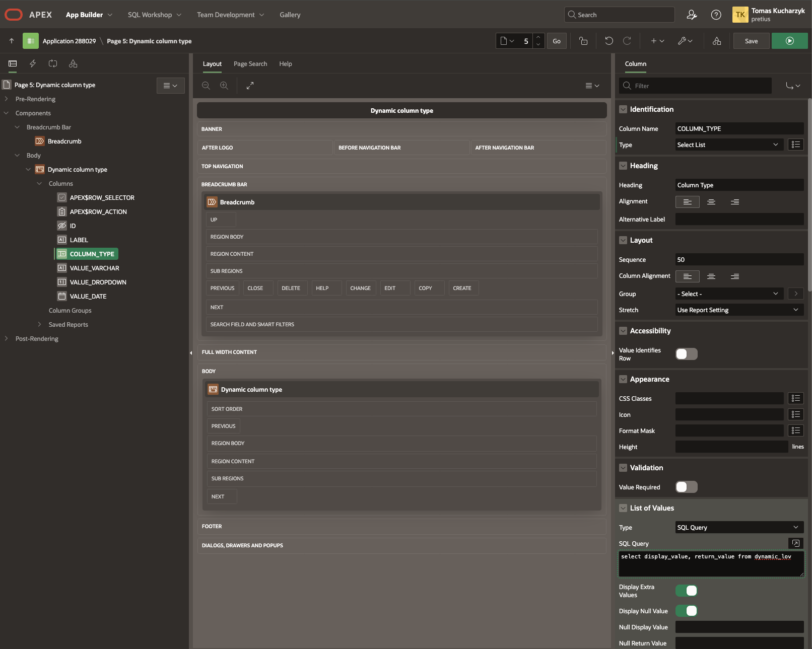Open the Stretch setting dropdown

tap(738, 310)
